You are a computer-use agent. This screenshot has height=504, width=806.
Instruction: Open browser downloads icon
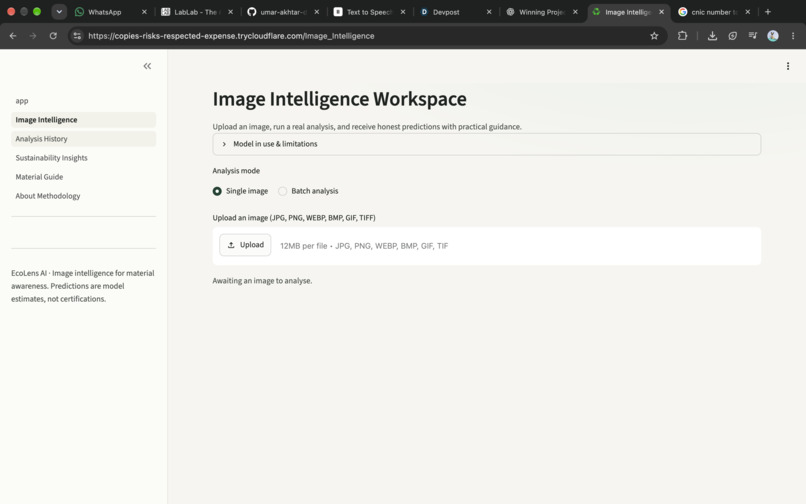pos(712,36)
